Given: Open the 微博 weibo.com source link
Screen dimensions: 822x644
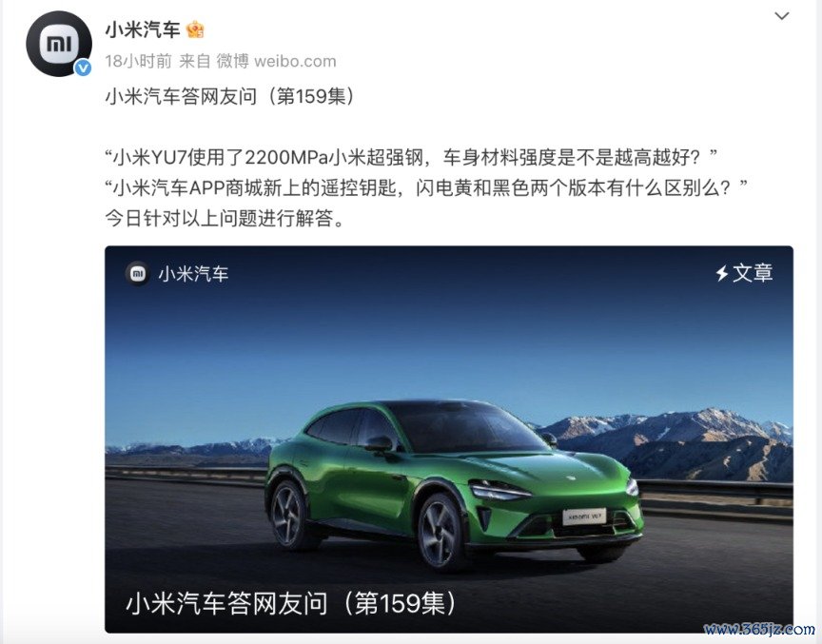Looking at the screenshot, I should [276, 61].
